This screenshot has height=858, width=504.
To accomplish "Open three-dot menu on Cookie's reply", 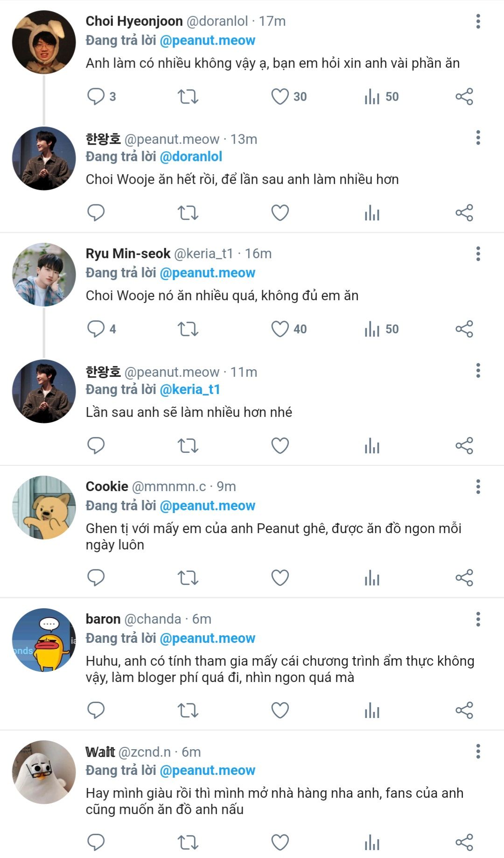I will click(x=478, y=486).
